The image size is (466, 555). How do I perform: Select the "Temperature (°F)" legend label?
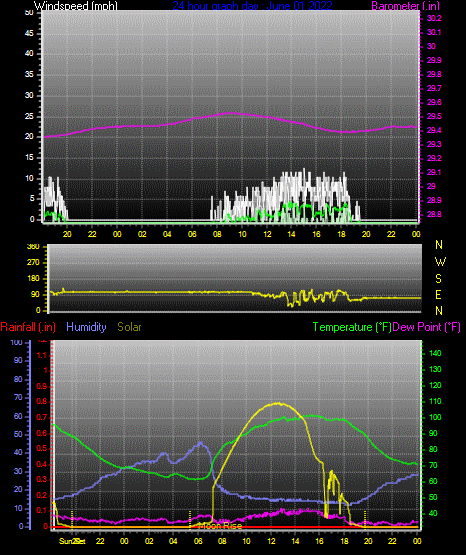point(352,327)
